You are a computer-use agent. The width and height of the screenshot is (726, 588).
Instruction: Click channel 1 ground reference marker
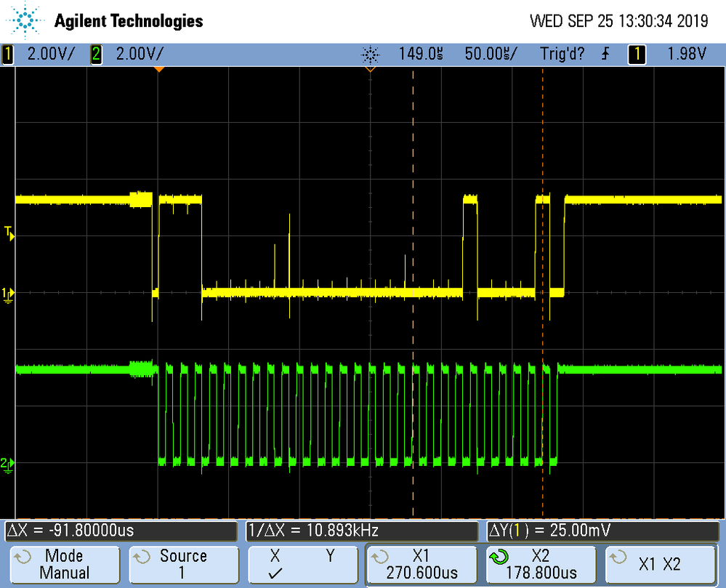click(8, 295)
